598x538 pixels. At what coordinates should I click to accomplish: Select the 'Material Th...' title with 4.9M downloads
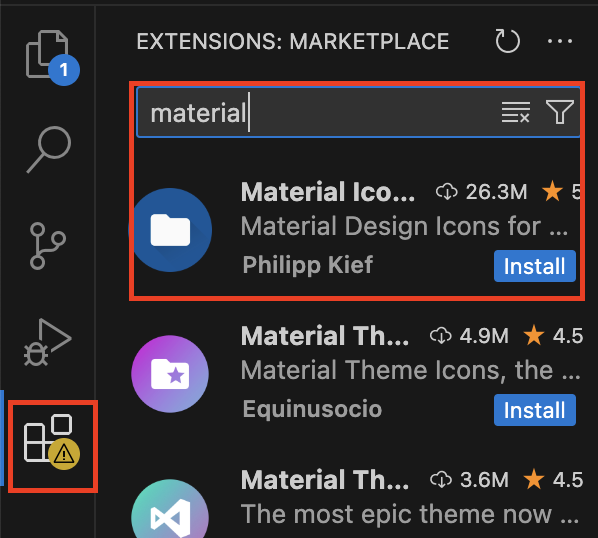pos(325,336)
